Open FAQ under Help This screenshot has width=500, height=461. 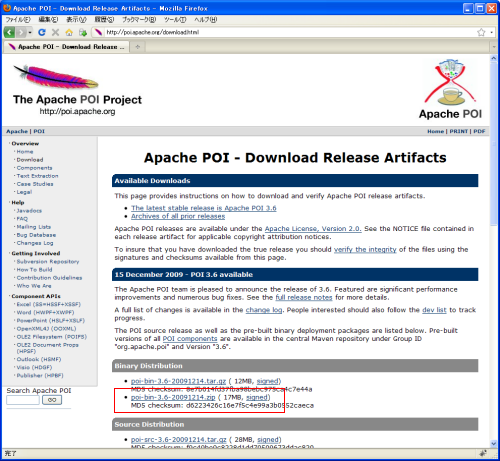pyautogui.click(x=22, y=219)
